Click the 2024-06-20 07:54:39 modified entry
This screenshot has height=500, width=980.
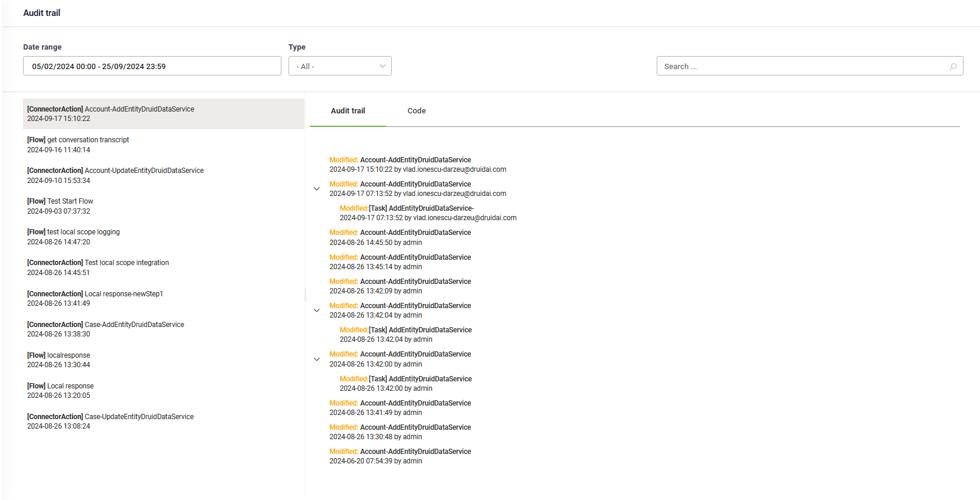coord(400,456)
